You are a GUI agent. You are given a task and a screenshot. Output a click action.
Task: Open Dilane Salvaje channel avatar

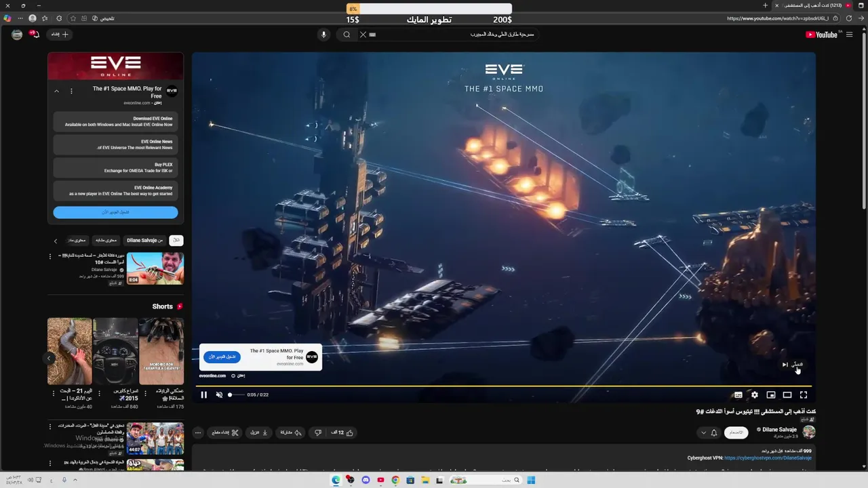click(809, 432)
